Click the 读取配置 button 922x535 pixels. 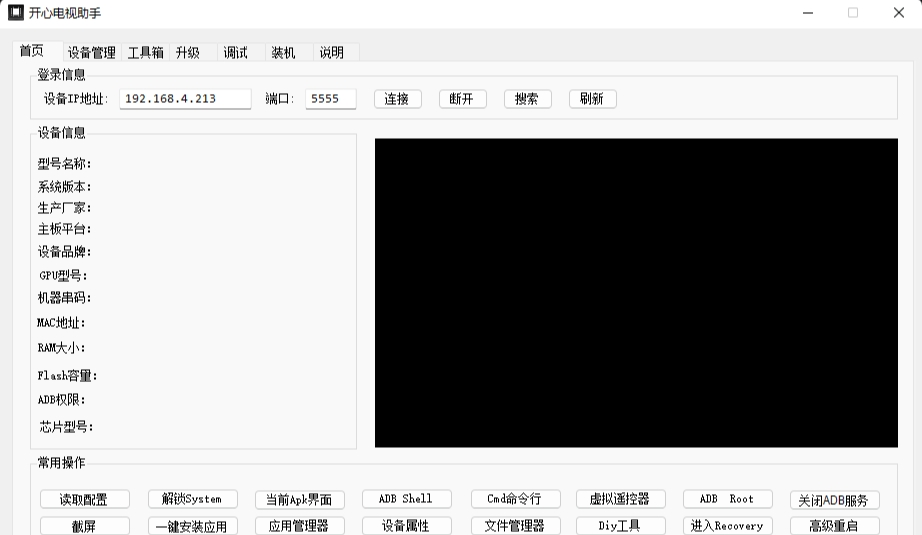coord(85,499)
